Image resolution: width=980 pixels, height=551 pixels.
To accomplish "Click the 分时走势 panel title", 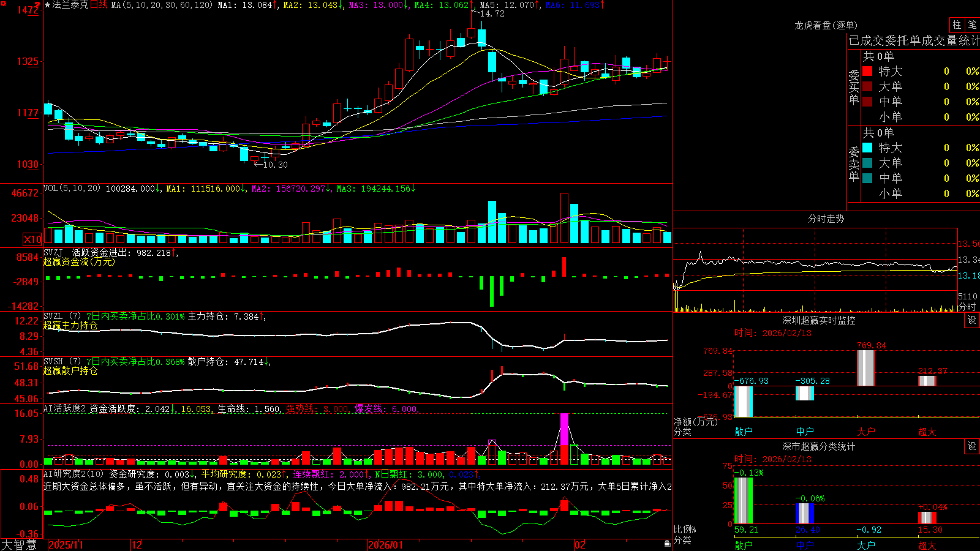I will coord(826,219).
